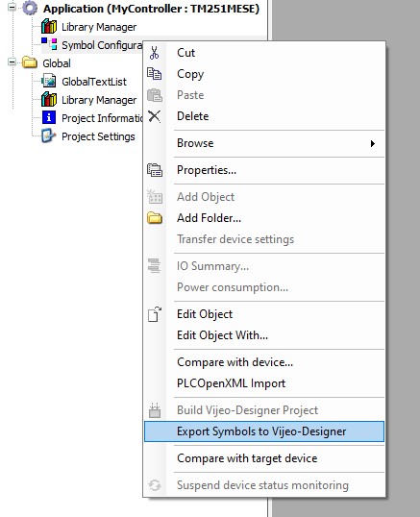Select PLCOpenXML Import menu entry

[x=231, y=383]
